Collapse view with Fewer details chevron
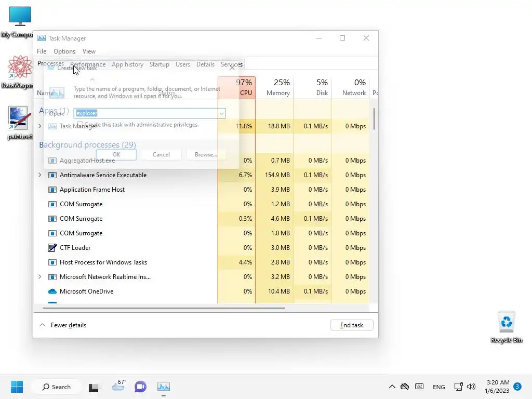The image size is (532, 399). pyautogui.click(x=43, y=325)
